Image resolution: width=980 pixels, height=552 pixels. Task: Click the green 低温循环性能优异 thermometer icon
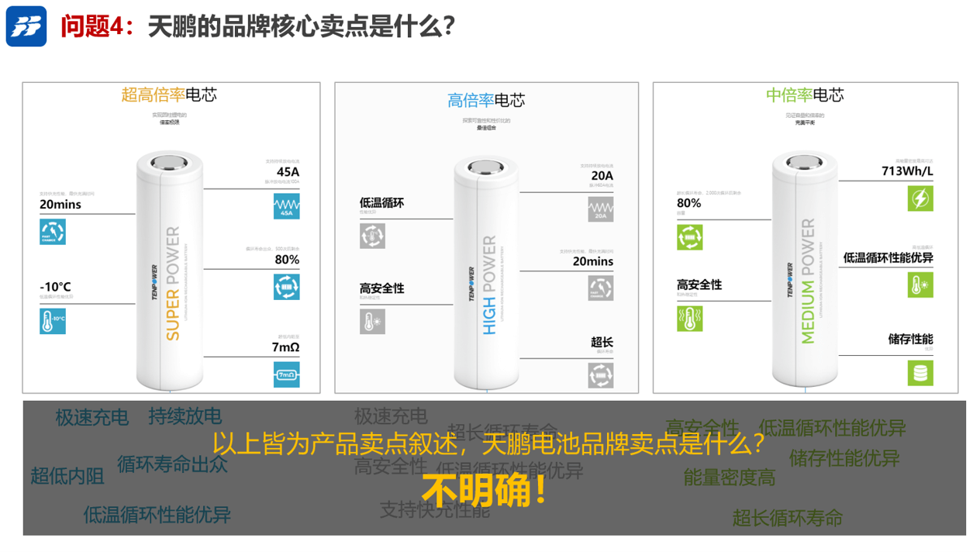coord(920,285)
